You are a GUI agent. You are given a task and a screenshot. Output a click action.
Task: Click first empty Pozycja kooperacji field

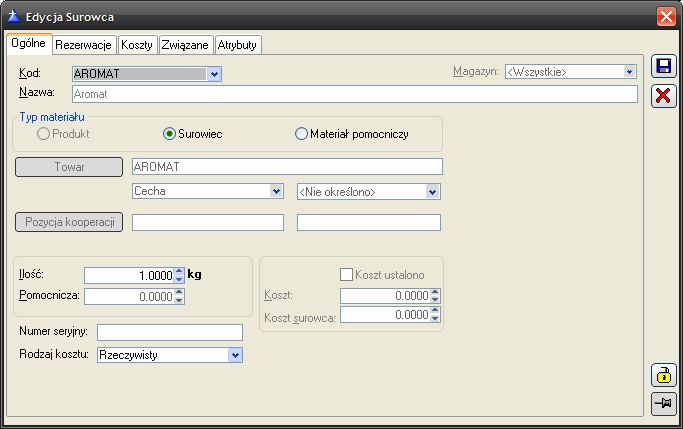pos(208,223)
